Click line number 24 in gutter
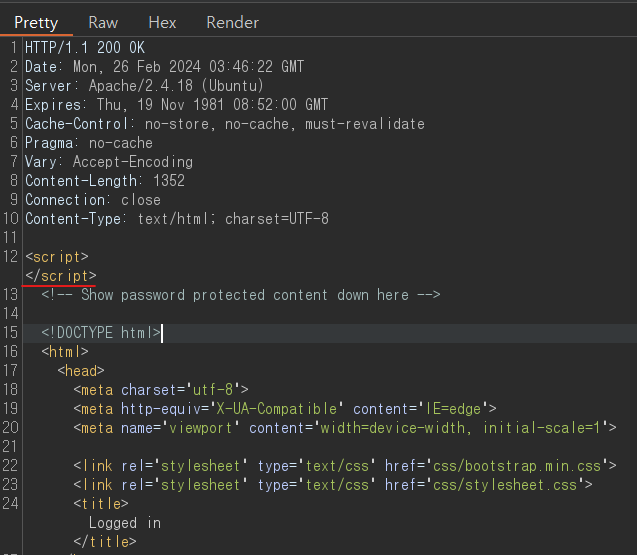The width and height of the screenshot is (637, 555). tap(11, 504)
